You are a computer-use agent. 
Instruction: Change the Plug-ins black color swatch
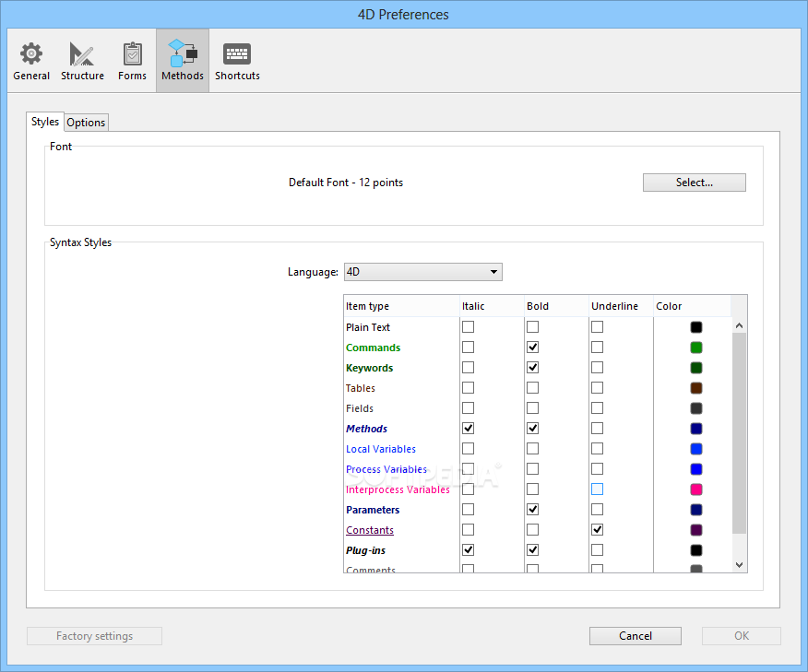[x=696, y=550]
